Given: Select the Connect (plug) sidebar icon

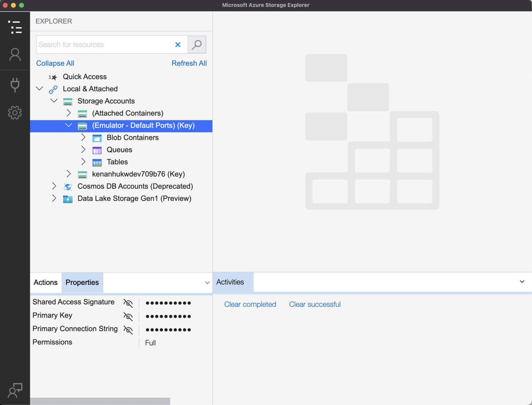Looking at the screenshot, I should [15, 85].
